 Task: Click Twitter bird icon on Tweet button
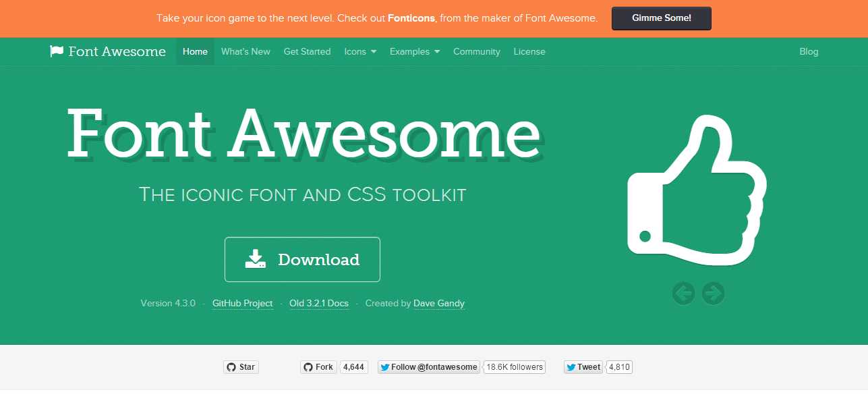pos(571,367)
